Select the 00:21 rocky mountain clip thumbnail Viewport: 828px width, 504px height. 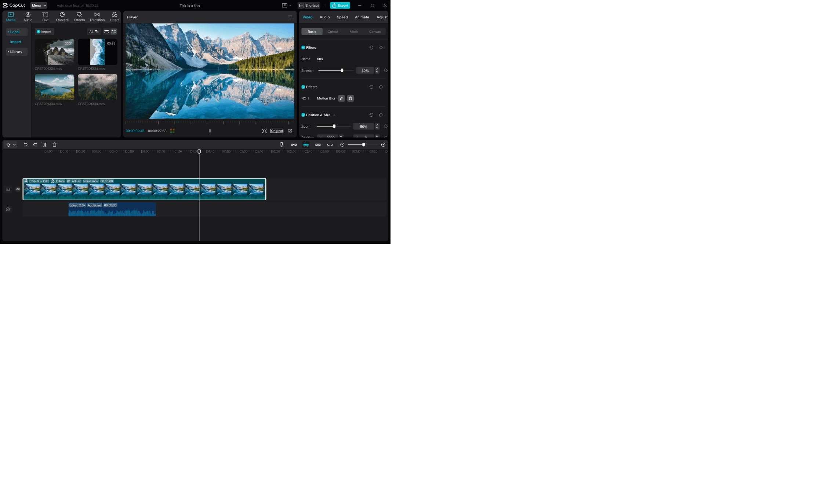point(54,52)
